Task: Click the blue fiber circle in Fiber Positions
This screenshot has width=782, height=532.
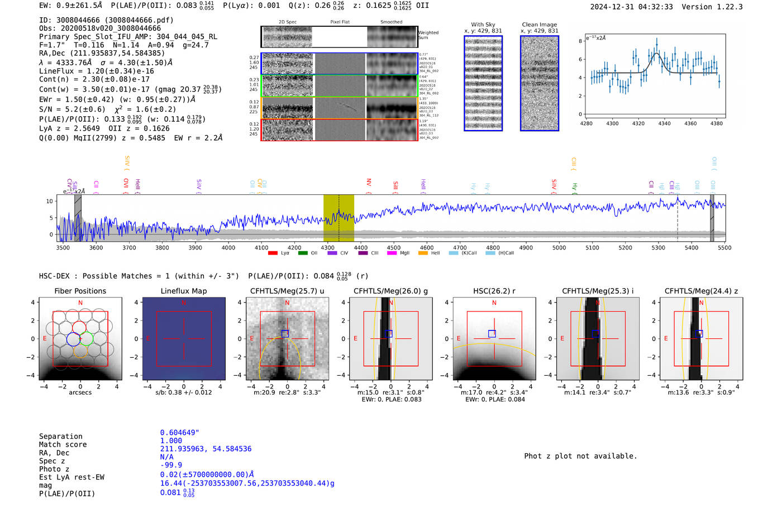Action: point(73,339)
